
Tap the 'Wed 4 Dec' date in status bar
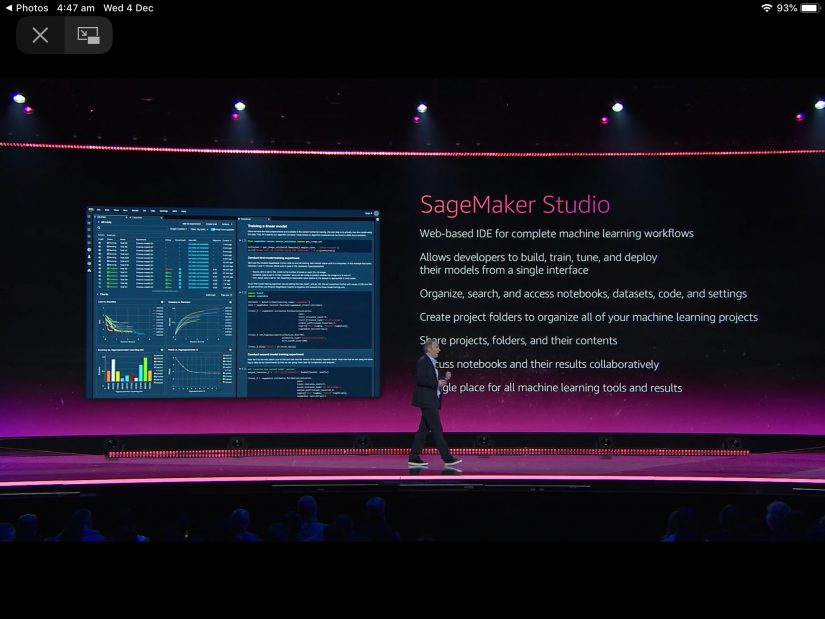click(128, 8)
